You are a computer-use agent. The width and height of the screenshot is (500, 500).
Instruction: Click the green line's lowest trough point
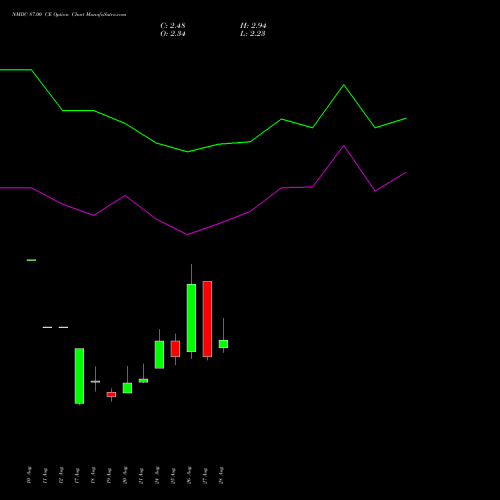coord(187,152)
